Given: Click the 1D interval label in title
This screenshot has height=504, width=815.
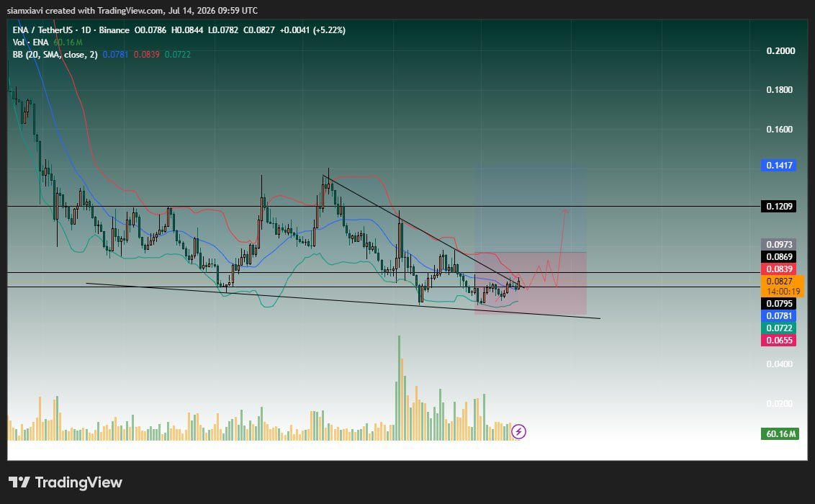Looking at the screenshot, I should coord(86,30).
